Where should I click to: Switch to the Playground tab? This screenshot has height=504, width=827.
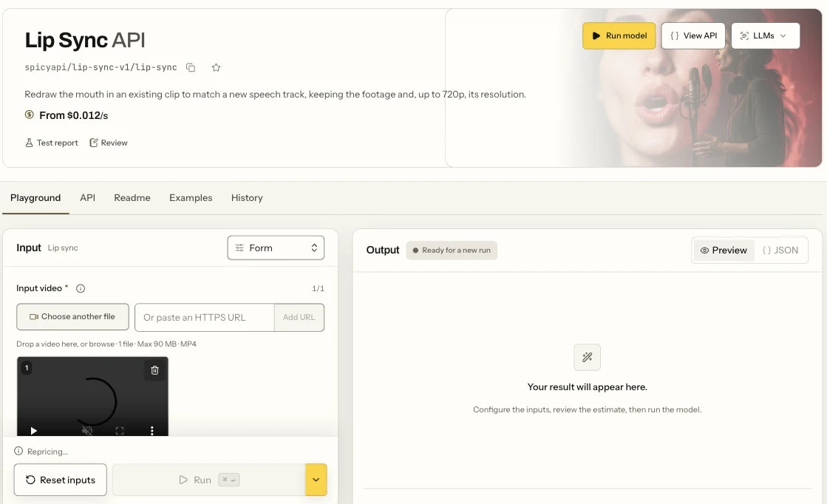click(35, 198)
